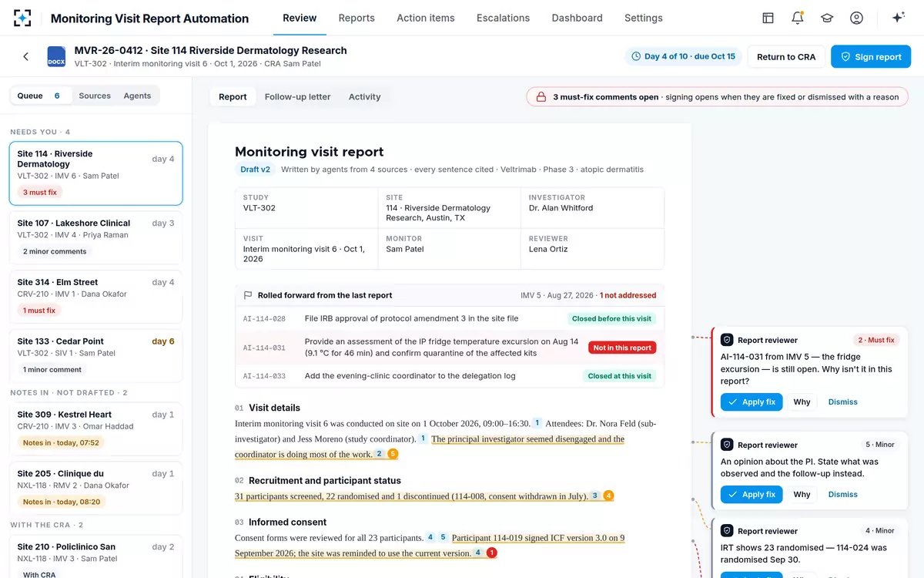Click the AI-114-033 action item ID
924x578 pixels.
point(264,376)
